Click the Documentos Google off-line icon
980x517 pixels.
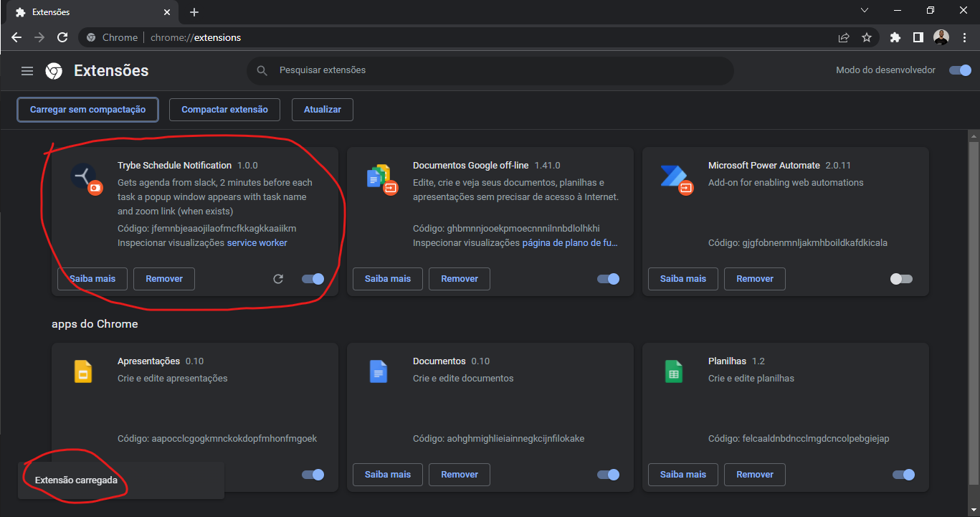point(381,179)
